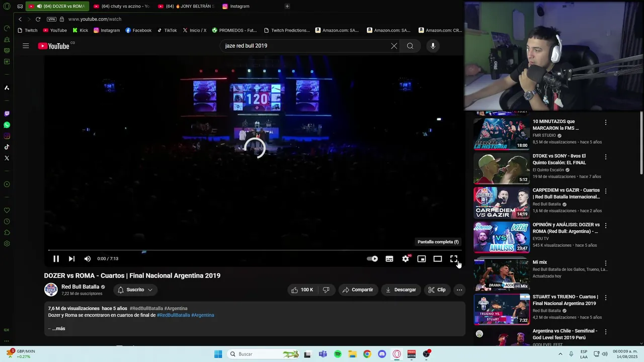Open 10 MINUTAZOS video thumbnail
644x362 pixels.
pyautogui.click(x=502, y=134)
